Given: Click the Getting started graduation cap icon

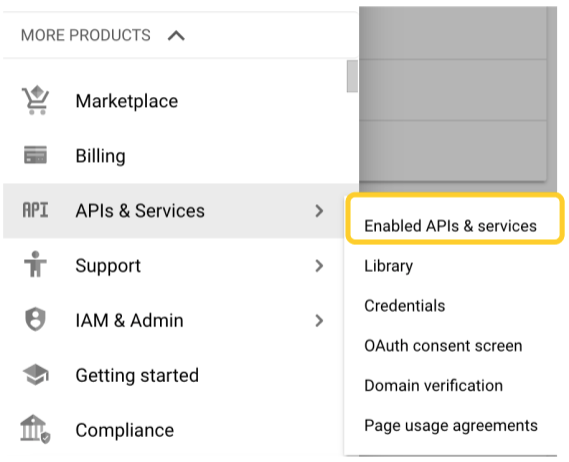Looking at the screenshot, I should pyautogui.click(x=35, y=375).
